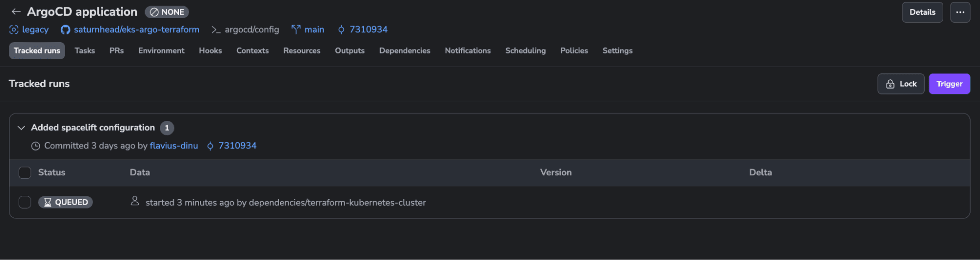Image resolution: width=980 pixels, height=260 pixels.
Task: Click the run count badge showing 1
Action: click(167, 128)
